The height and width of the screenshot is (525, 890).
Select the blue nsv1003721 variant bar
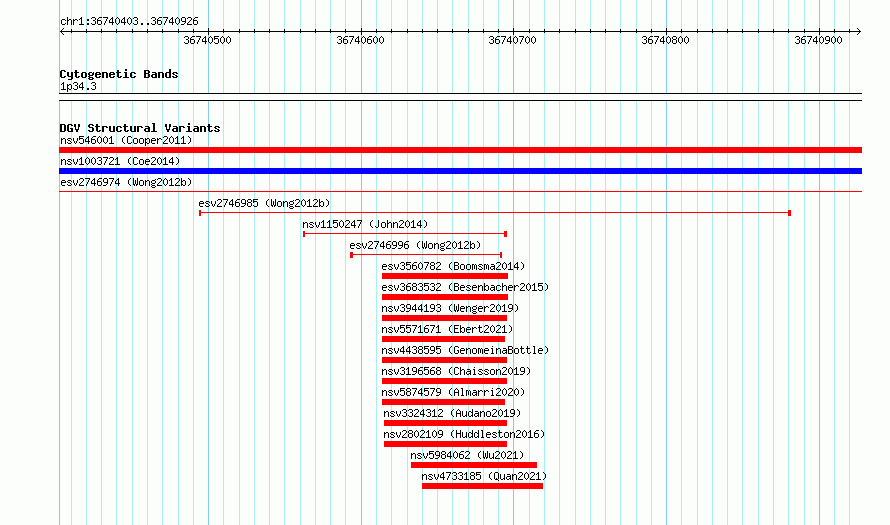click(x=460, y=171)
